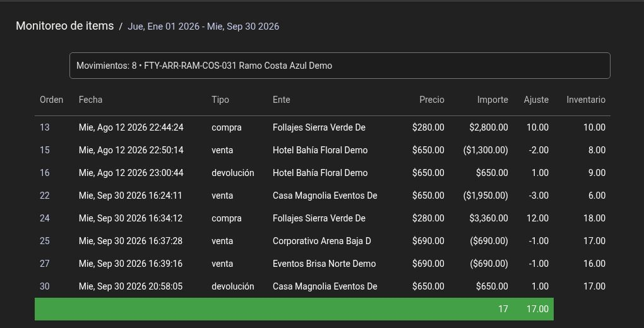Select date Mie, Sep 30 2026 20:58:05
The height and width of the screenshot is (328, 644).
(131, 286)
